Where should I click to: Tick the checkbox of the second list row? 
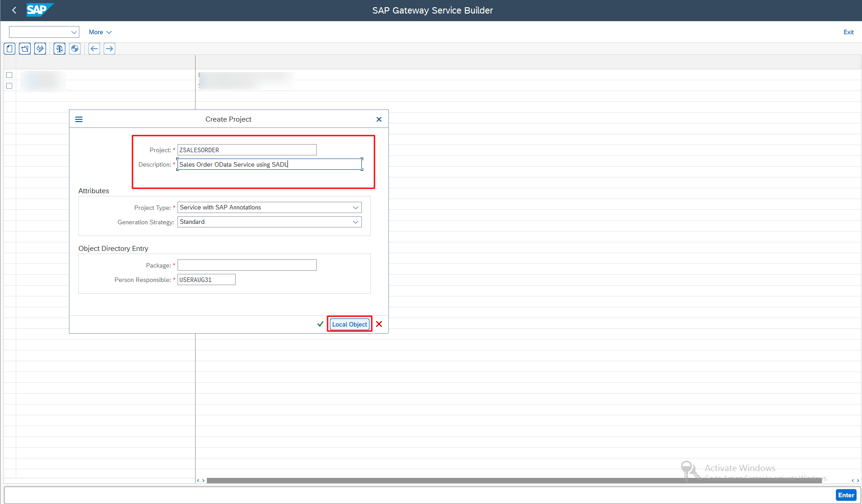pos(9,86)
